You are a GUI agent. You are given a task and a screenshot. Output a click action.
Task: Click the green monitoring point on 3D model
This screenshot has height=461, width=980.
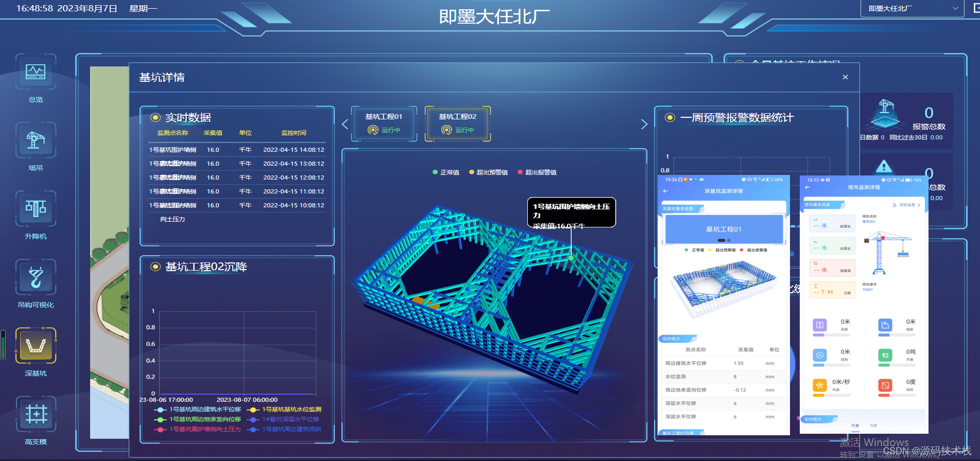click(x=571, y=258)
